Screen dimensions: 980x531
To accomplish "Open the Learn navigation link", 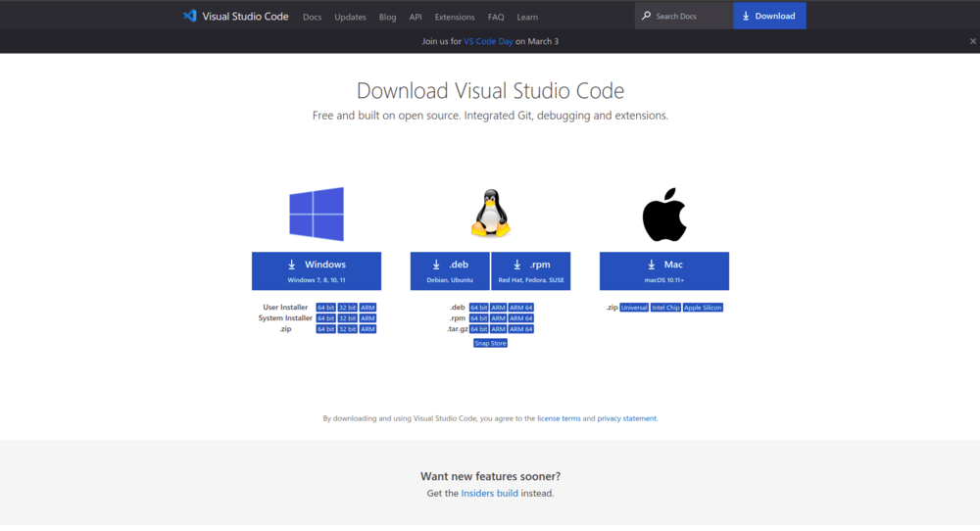I will point(527,17).
